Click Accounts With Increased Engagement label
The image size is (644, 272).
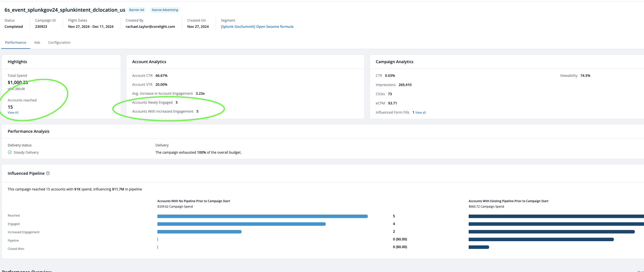tap(163, 112)
